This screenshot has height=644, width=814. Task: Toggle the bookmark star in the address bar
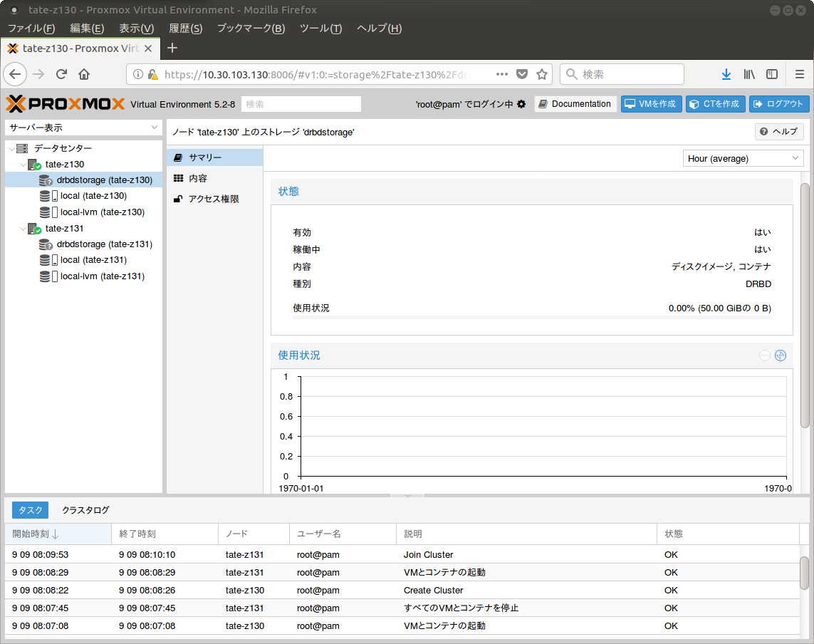[541, 73]
